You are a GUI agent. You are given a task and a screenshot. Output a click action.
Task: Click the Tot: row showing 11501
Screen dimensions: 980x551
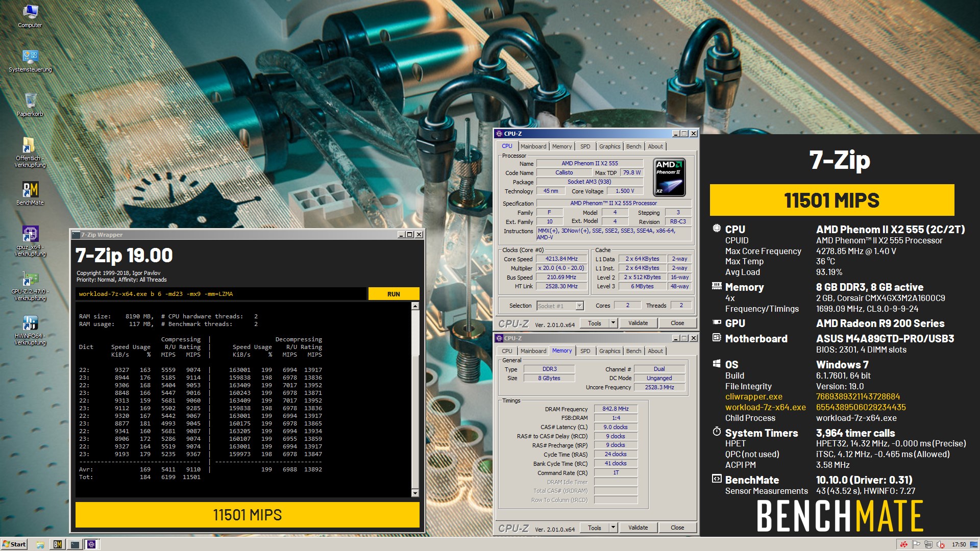pyautogui.click(x=140, y=477)
